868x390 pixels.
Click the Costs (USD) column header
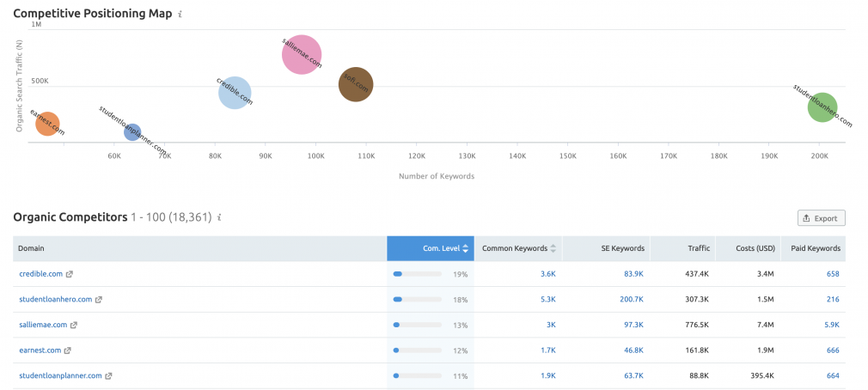coord(749,248)
